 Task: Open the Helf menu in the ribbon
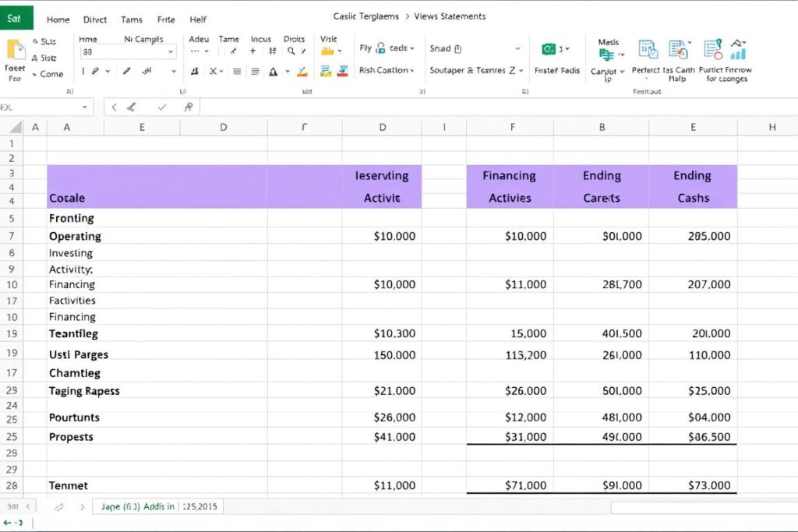click(197, 19)
